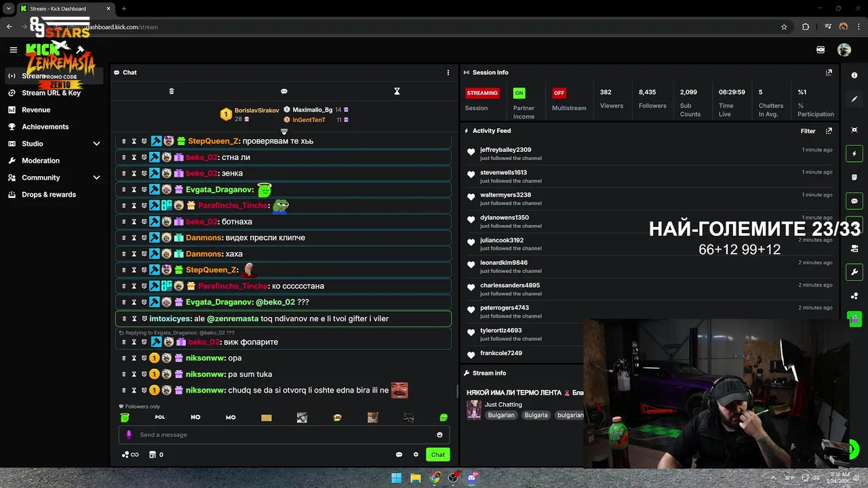Open the Moderation sidebar item
The height and width of the screenshot is (488, 868).
[x=54, y=161]
